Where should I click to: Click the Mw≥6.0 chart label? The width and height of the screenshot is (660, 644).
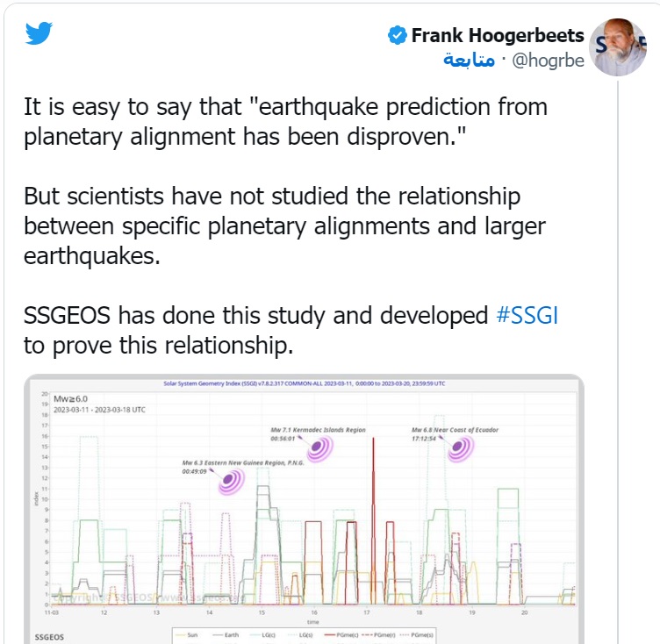pyautogui.click(x=73, y=397)
